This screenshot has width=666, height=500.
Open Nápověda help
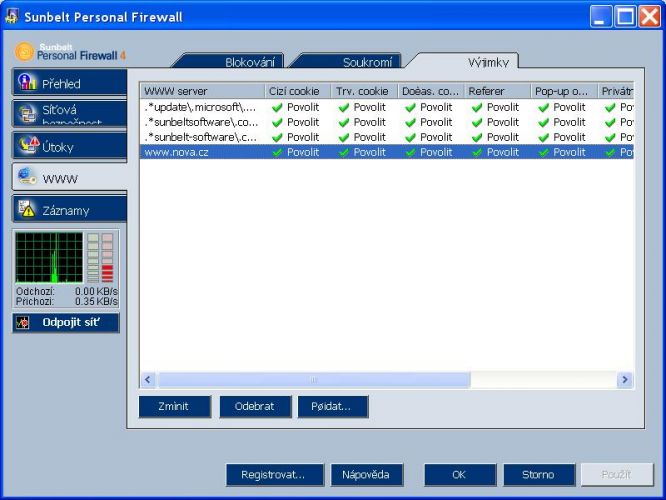(367, 475)
